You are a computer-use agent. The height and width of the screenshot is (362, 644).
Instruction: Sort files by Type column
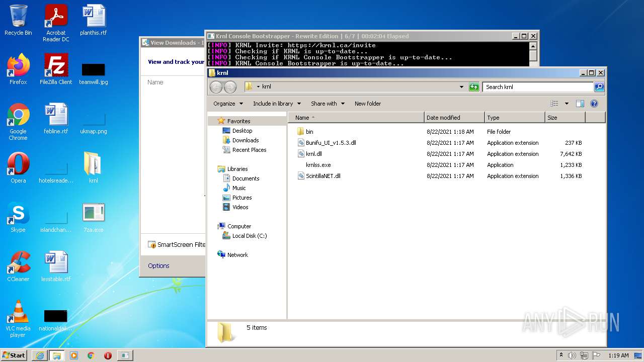(515, 118)
